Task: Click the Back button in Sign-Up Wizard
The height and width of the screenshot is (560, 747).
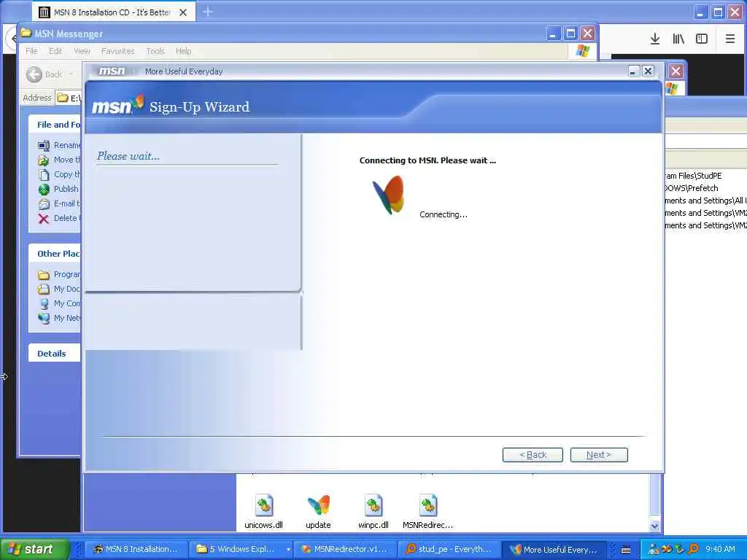Action: [533, 455]
